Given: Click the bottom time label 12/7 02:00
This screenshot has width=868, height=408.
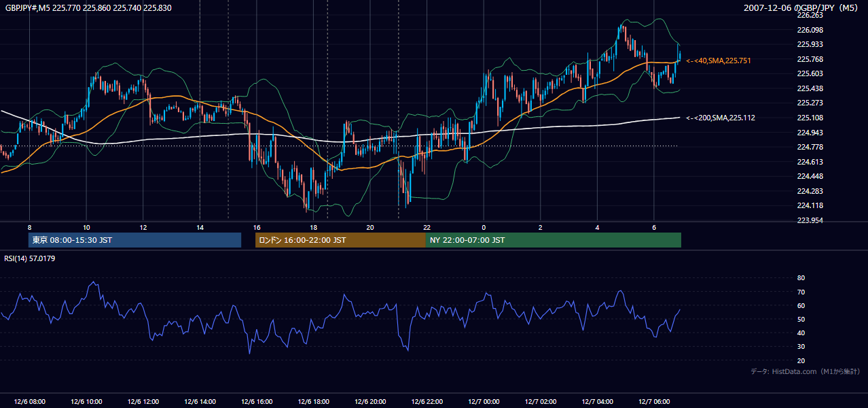Looking at the screenshot, I should pos(541,402).
